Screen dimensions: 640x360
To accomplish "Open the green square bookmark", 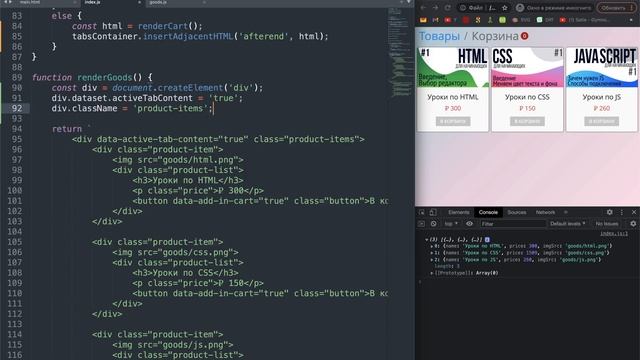I will point(502,20).
